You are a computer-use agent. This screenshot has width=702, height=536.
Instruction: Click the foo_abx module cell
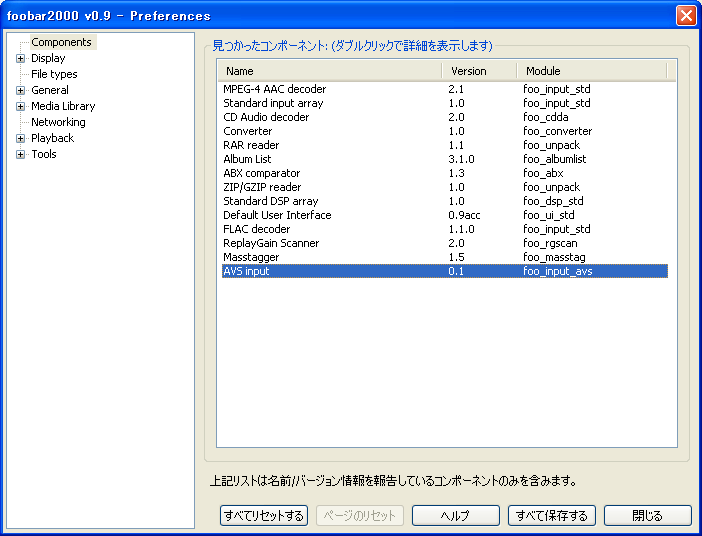coord(543,173)
